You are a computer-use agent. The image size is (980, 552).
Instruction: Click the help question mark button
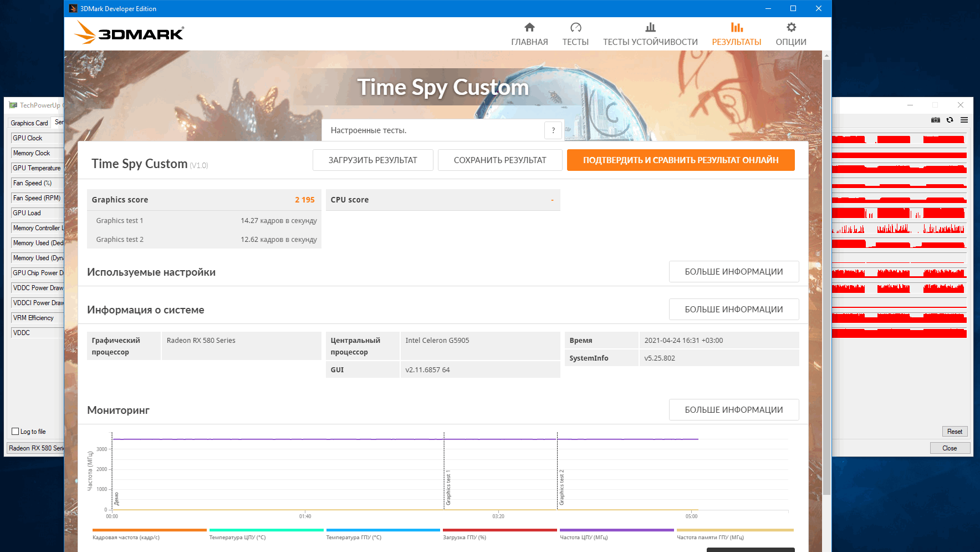click(x=553, y=130)
